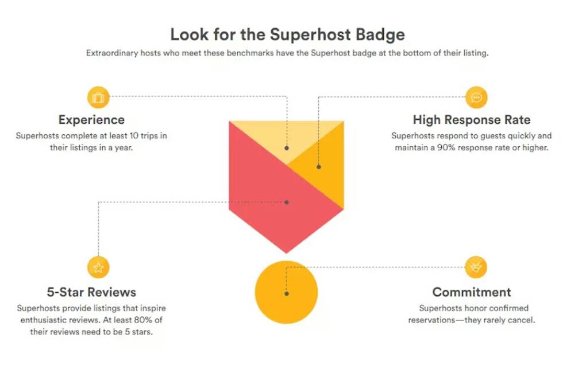Click the chat bubble response rate icon
Image resolution: width=586 pixels, height=392 pixels.
pos(476,98)
